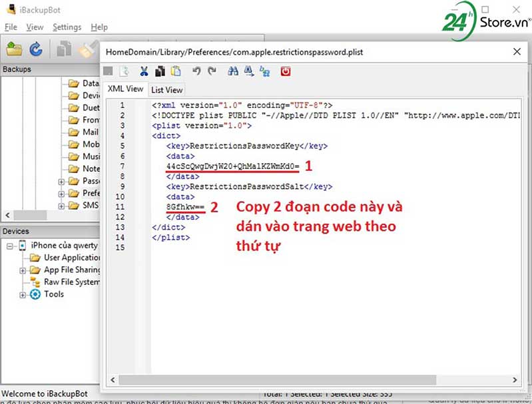The image size is (532, 404).
Task: Open Find with the binoculars icon
Action: (233, 71)
